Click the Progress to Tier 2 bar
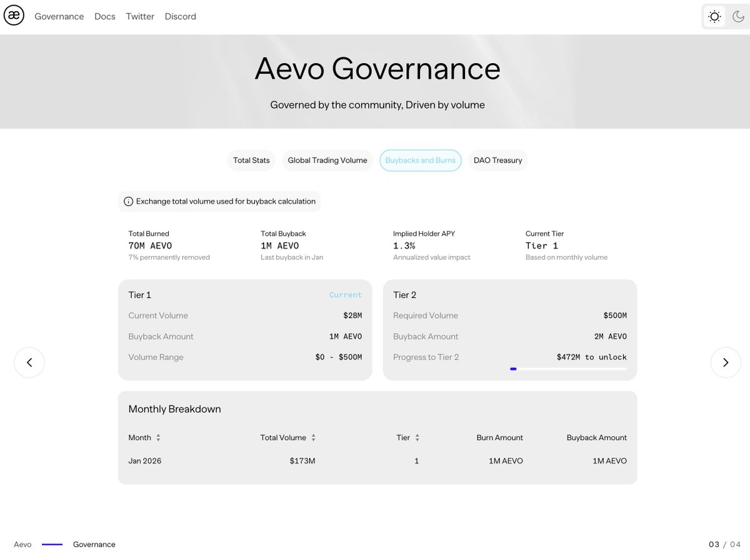Viewport: 750px width, 560px height. [x=568, y=369]
